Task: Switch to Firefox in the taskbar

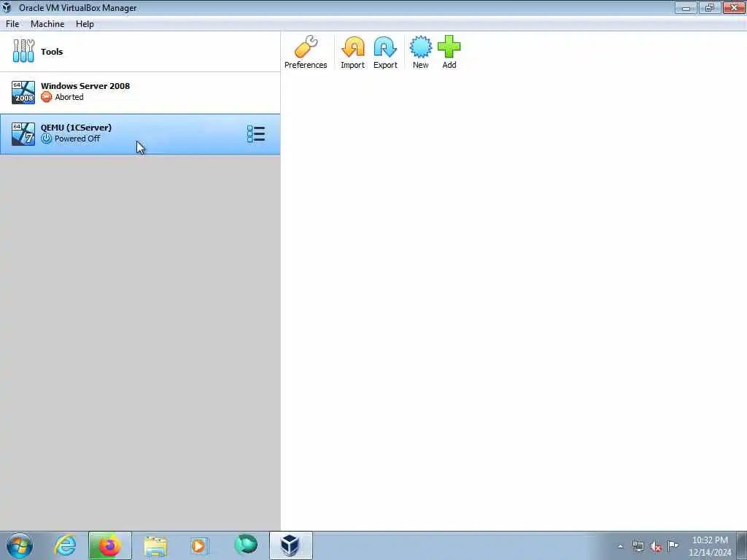Action: pyautogui.click(x=109, y=545)
